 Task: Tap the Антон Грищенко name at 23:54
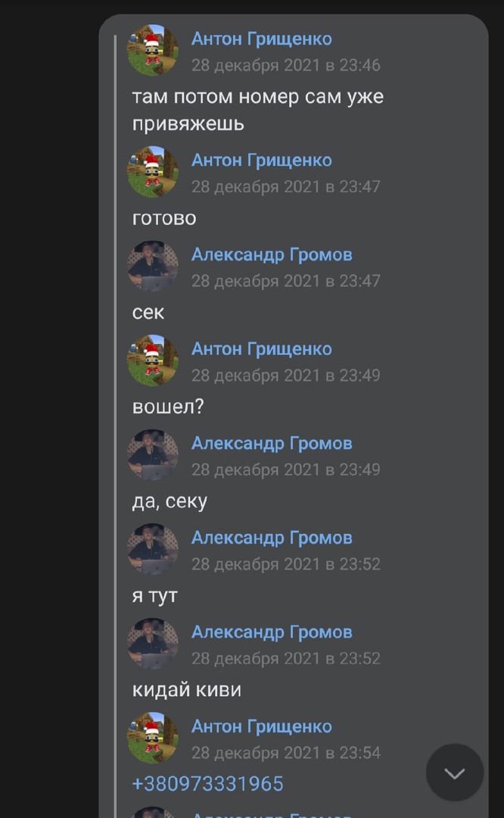tap(262, 726)
